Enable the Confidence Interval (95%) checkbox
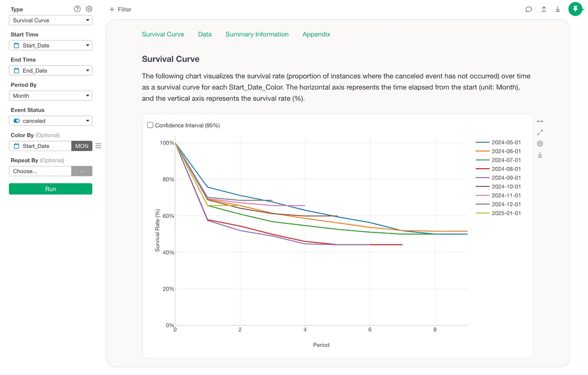Screen dimensions: 588x375 [x=150, y=125]
